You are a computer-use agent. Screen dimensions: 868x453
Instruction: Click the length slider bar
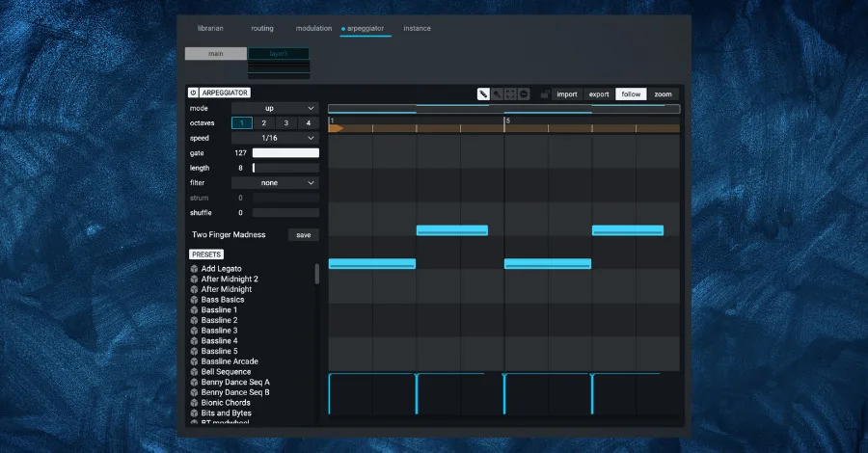285,168
